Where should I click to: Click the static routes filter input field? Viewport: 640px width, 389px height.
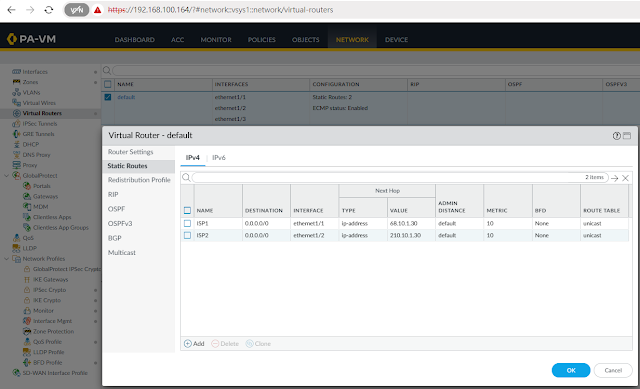[400, 178]
